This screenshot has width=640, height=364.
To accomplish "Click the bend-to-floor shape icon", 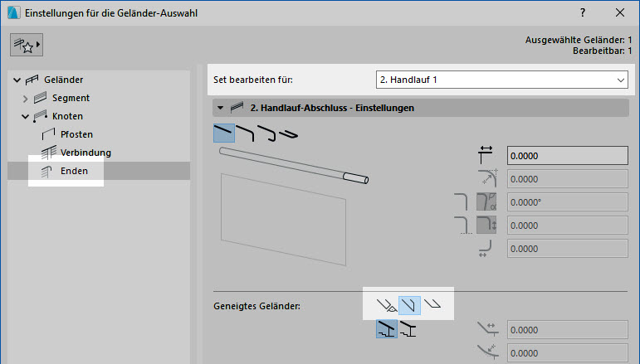I will tap(462, 225).
